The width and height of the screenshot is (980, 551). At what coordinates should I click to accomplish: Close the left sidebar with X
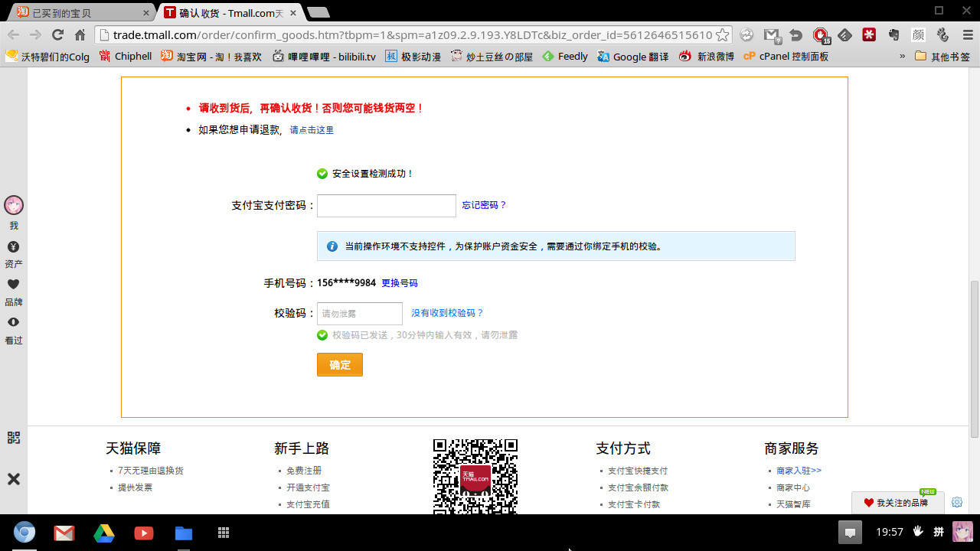13,479
